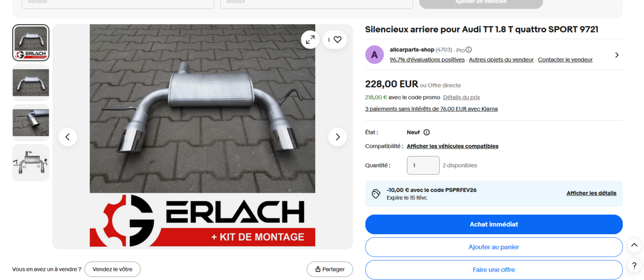Select the second exhaust thumbnail image
The height and width of the screenshot is (280, 644).
coord(31,82)
